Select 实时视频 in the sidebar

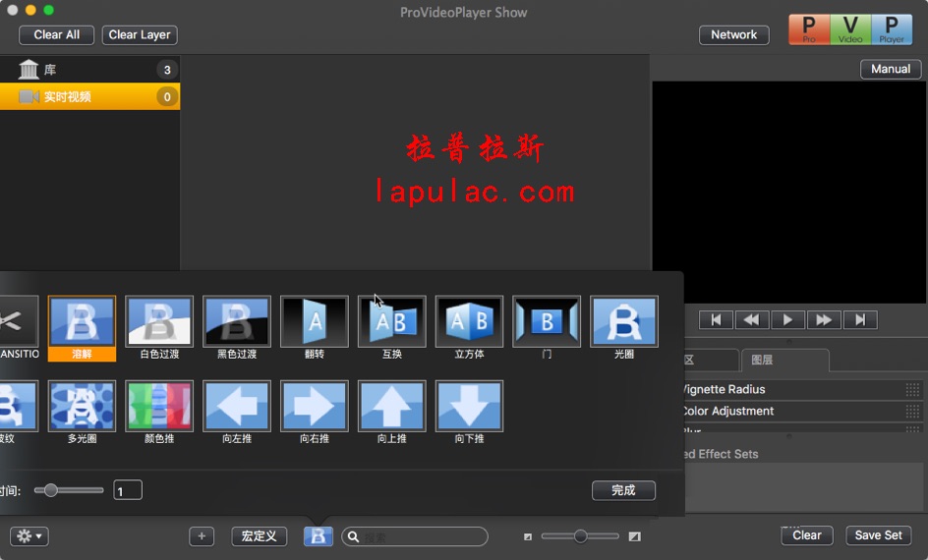click(88, 96)
